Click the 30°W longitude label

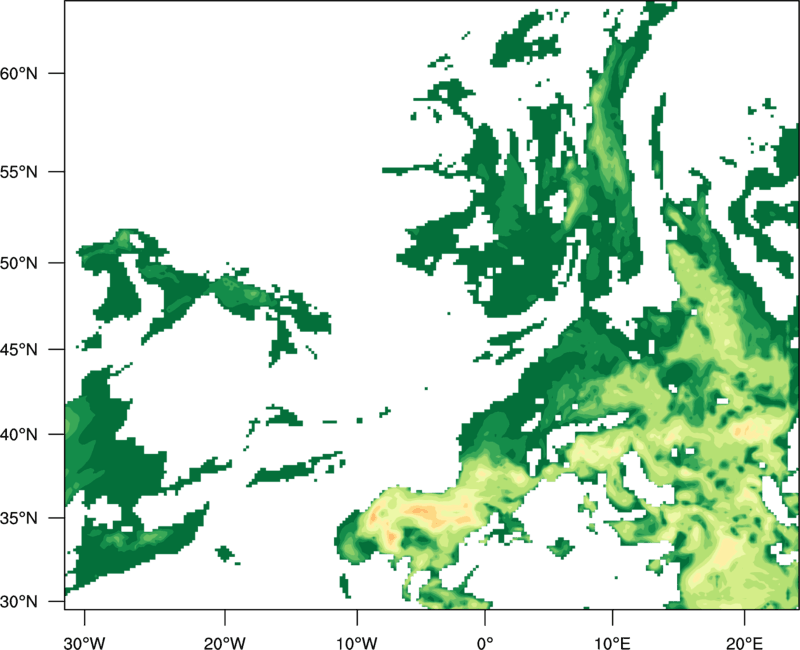tap(85, 643)
